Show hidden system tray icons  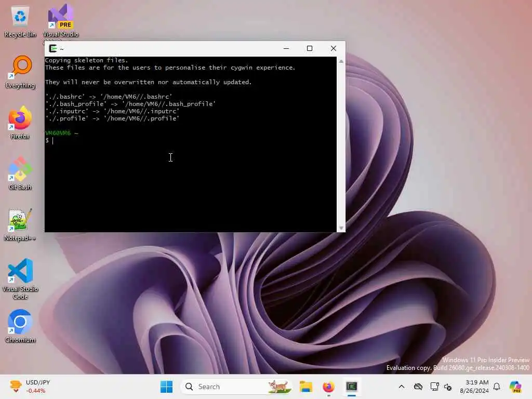click(x=402, y=387)
